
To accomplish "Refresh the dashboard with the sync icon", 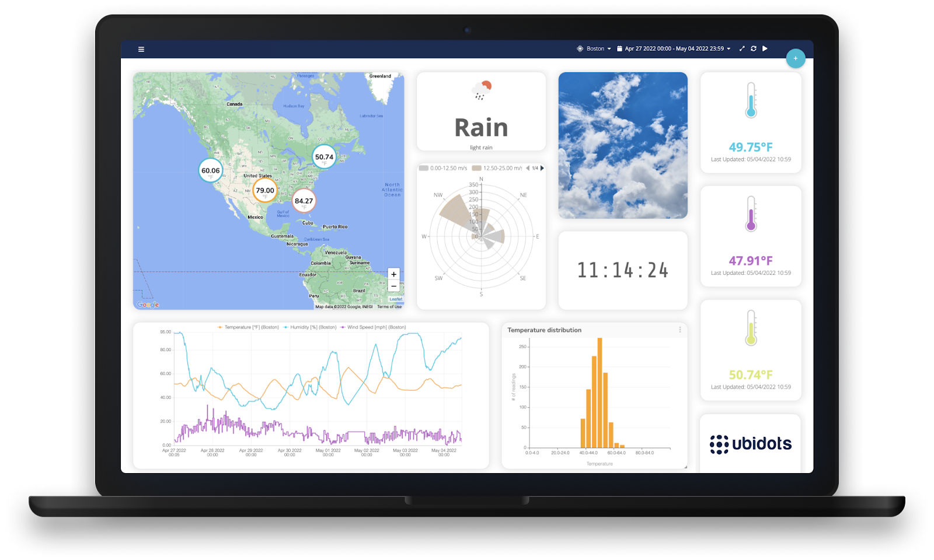I will (x=754, y=49).
